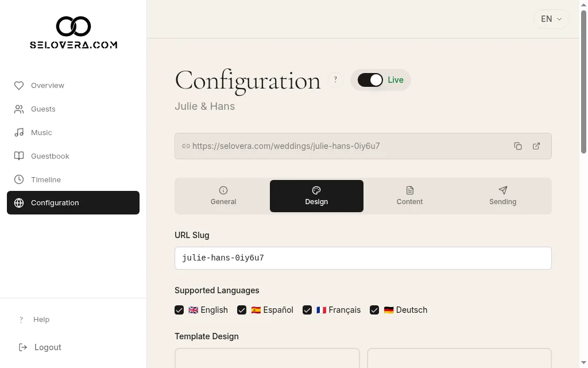588x368 pixels.
Task: Click the help question mark next to Configuration title
Action: click(x=335, y=79)
